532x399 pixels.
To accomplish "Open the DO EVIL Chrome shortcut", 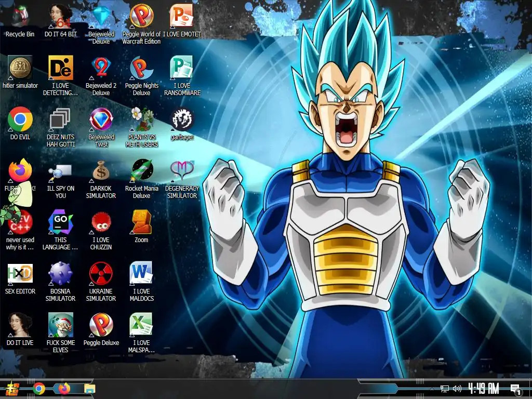I will pos(20,124).
